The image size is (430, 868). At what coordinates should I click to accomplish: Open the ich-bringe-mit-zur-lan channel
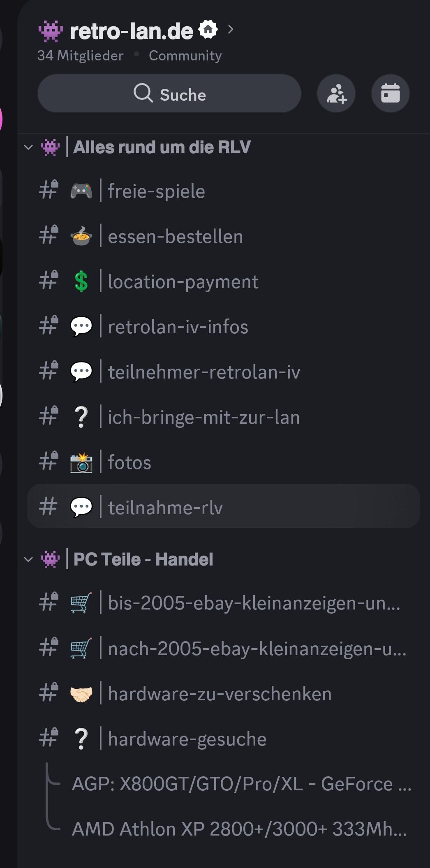pos(203,417)
